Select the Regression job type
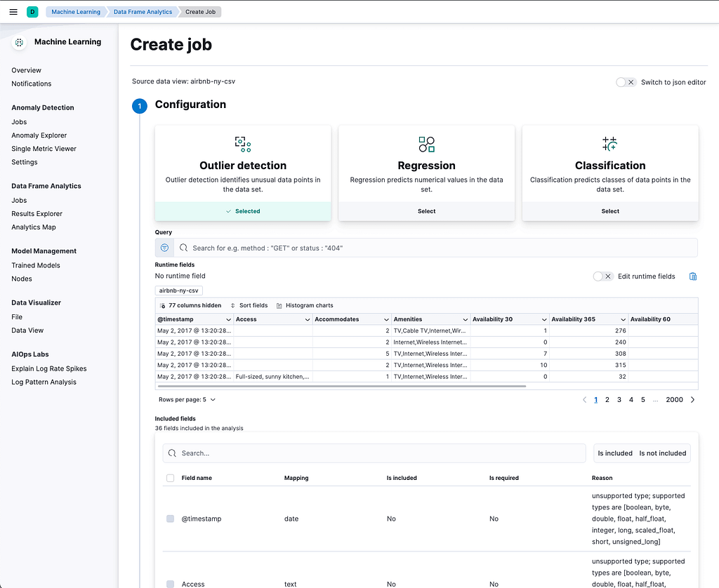Screen dimensions: 719x588 pyautogui.click(x=426, y=211)
